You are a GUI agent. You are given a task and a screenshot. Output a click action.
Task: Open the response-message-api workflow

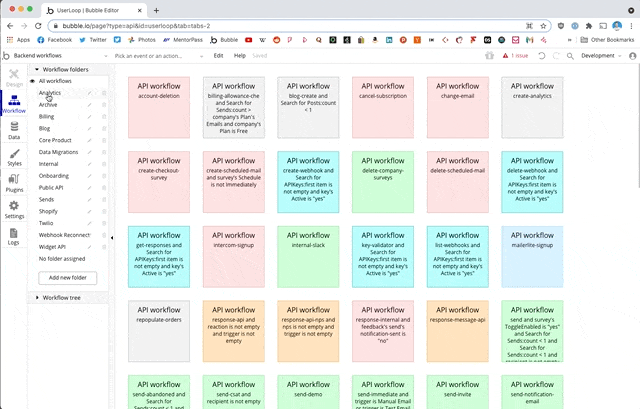[x=458, y=331]
